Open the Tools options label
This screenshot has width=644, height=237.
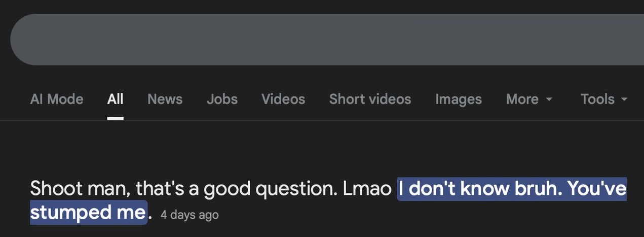click(x=597, y=99)
